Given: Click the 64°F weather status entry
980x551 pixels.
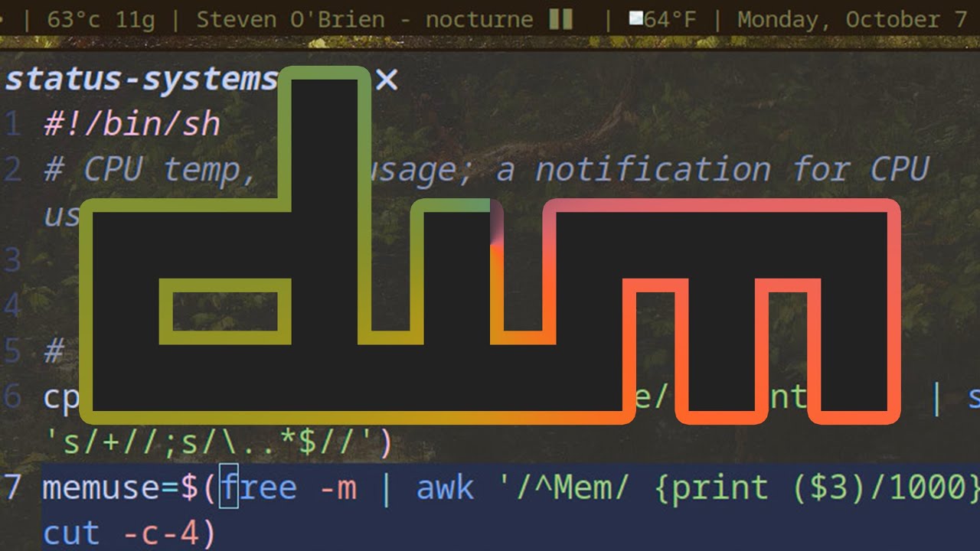Looking at the screenshot, I should (x=670, y=19).
